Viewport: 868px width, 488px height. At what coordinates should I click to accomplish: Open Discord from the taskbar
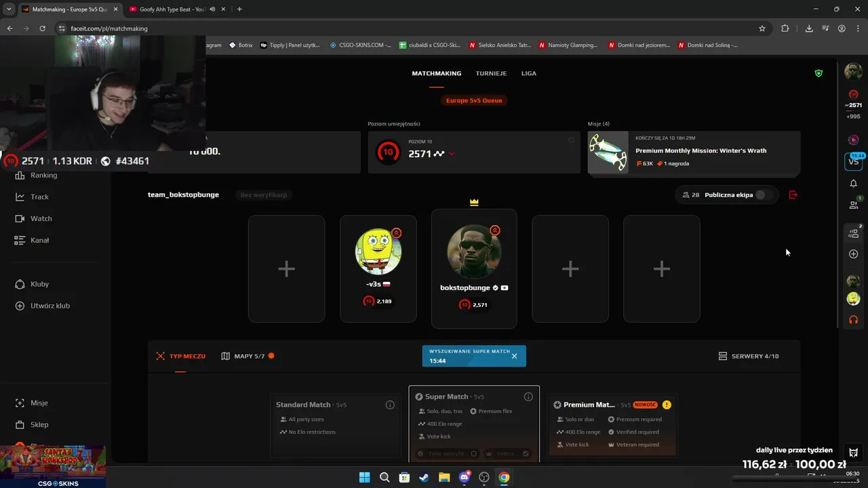[465, 477]
